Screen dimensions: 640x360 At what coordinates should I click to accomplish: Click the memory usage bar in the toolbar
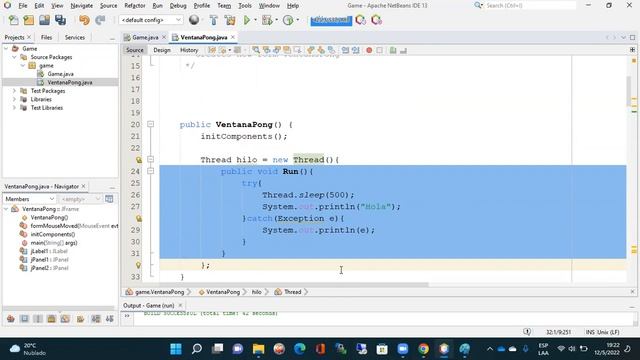pos(331,20)
